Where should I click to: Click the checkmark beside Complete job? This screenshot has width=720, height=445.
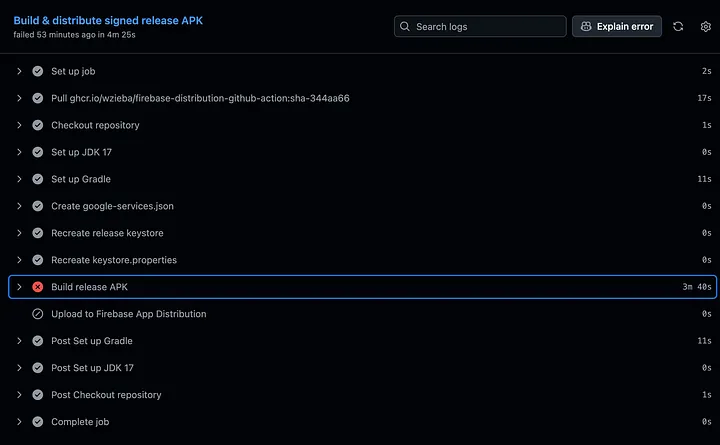click(x=38, y=422)
